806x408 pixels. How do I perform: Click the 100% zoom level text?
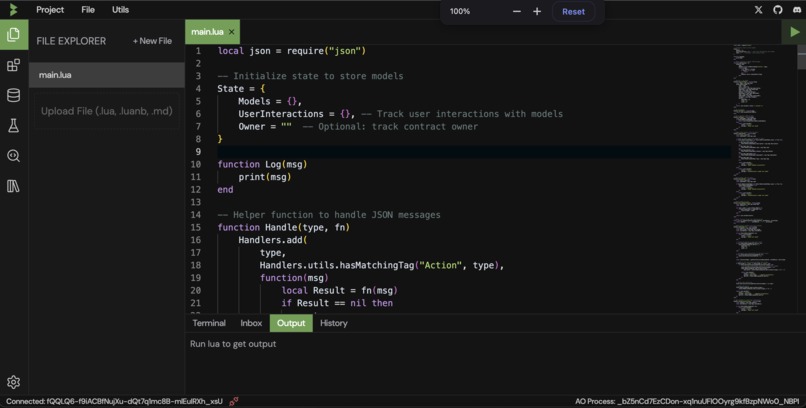[460, 11]
